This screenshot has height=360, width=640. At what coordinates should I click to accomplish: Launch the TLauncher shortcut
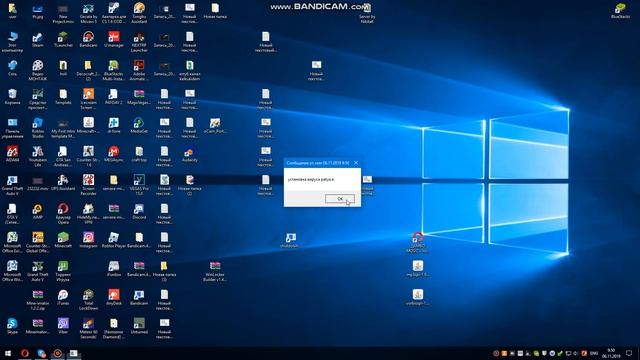(x=63, y=41)
